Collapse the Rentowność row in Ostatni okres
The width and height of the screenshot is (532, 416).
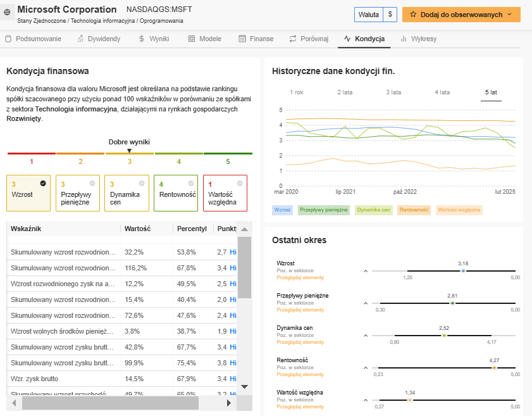366,368
